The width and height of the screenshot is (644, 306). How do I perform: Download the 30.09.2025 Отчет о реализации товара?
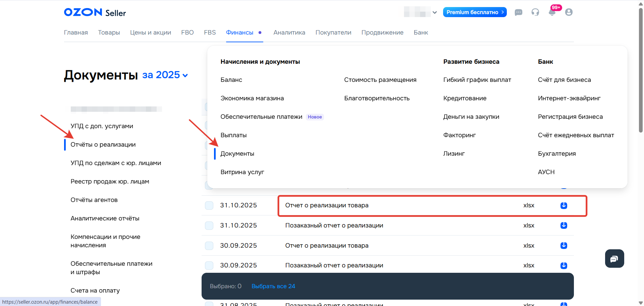click(564, 246)
